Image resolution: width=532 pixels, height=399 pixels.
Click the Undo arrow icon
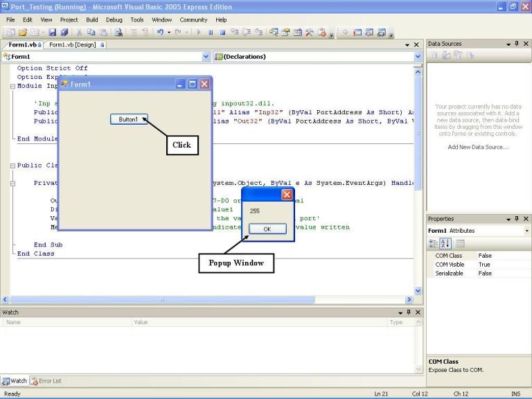[160, 33]
